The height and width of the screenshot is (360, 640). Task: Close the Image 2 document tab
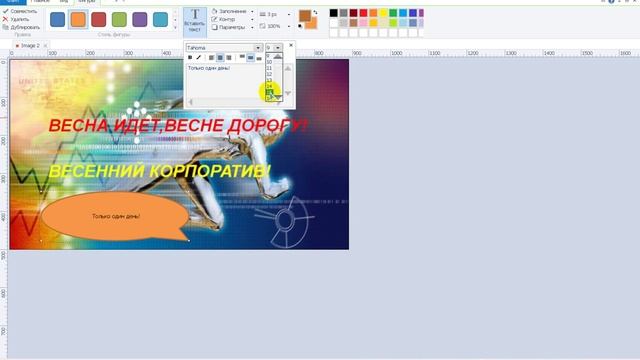45,46
